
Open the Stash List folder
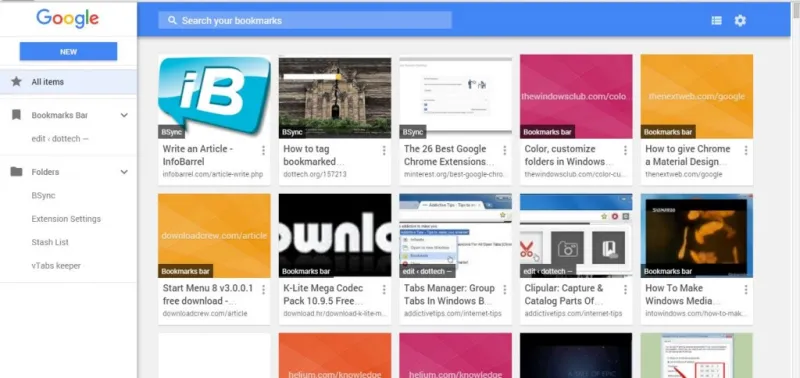point(50,242)
